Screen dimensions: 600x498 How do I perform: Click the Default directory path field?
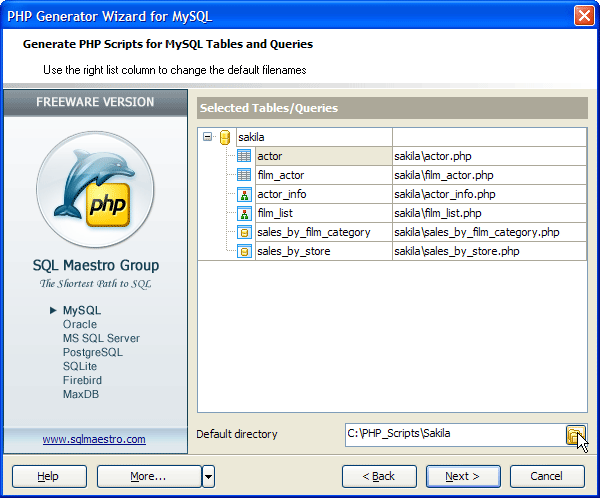(x=455, y=435)
